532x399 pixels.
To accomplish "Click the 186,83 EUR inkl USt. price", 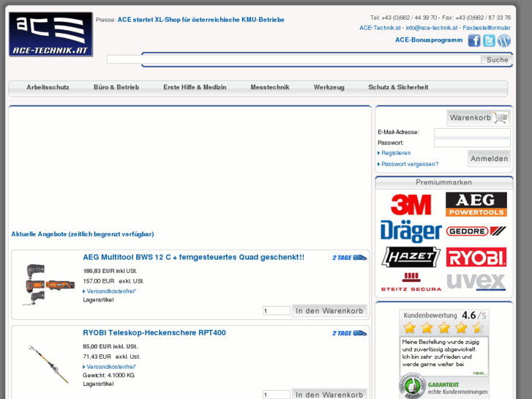I will 110,271.
